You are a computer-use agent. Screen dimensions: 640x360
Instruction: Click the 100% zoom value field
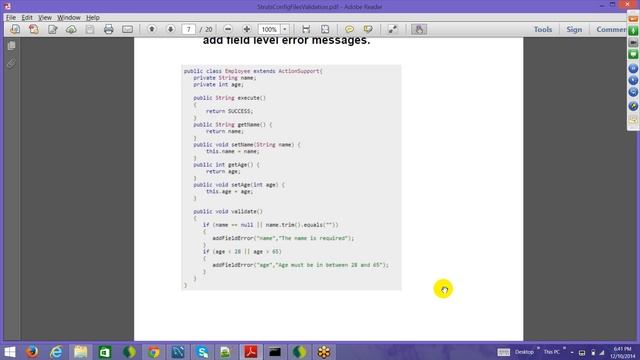click(x=269, y=29)
